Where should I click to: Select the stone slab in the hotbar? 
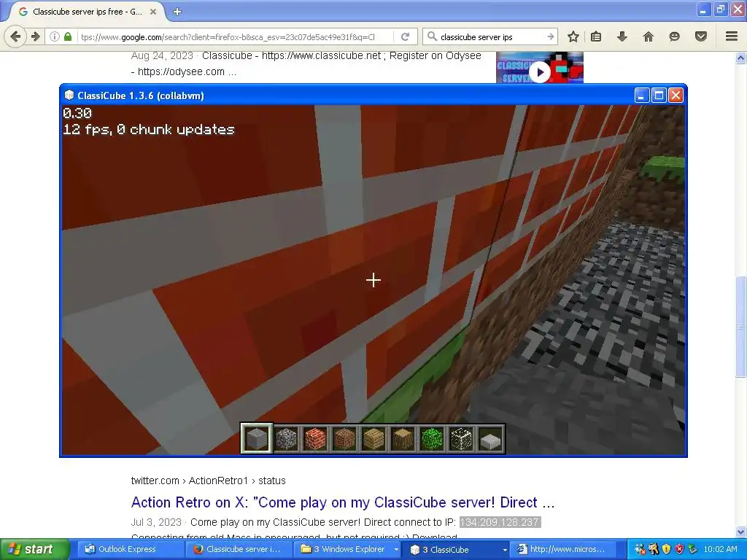coord(490,438)
